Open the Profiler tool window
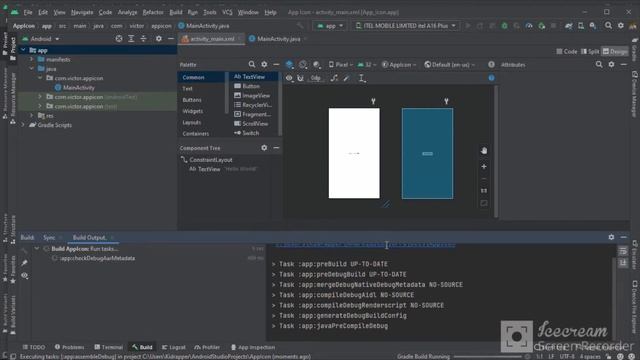The width and height of the screenshot is (640, 360). coord(207,347)
